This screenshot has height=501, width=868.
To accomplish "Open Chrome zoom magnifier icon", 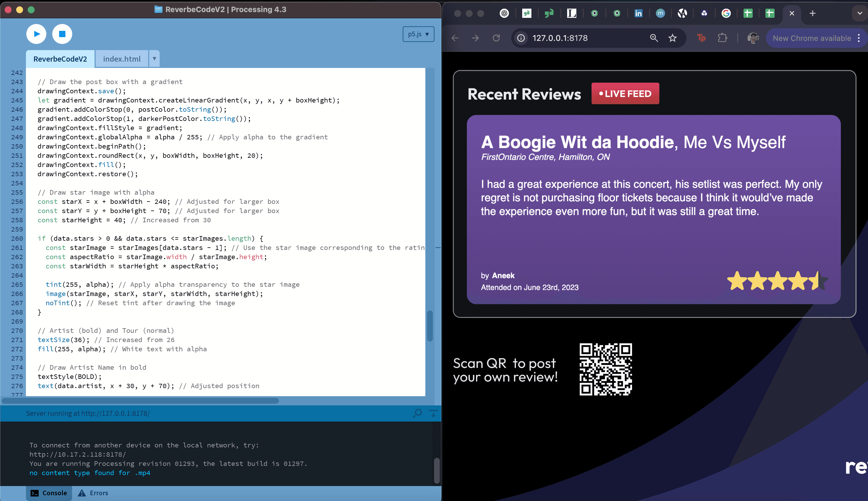I will tap(654, 38).
